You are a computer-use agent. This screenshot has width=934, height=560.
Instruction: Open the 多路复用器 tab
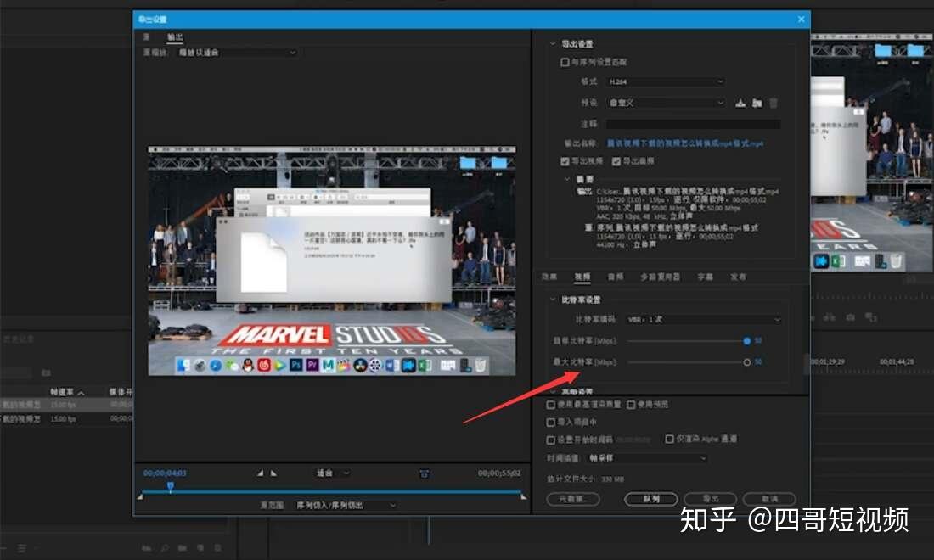(x=660, y=277)
